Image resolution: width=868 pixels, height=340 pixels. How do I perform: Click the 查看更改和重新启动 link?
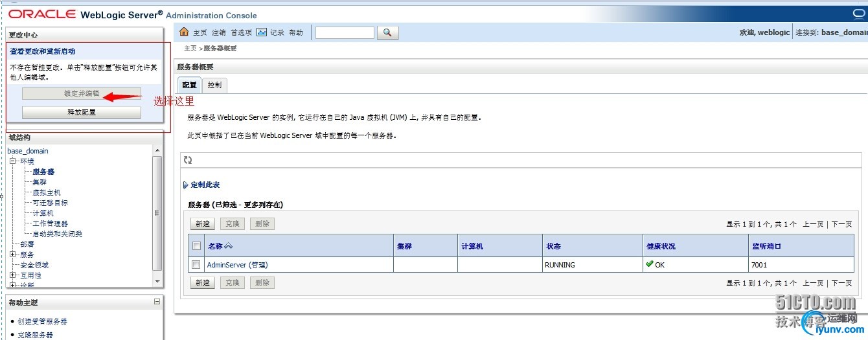click(43, 51)
